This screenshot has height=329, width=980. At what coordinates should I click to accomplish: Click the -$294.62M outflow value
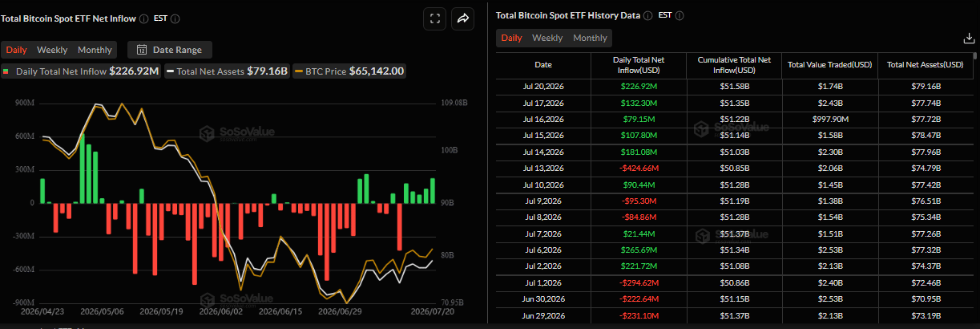638,283
